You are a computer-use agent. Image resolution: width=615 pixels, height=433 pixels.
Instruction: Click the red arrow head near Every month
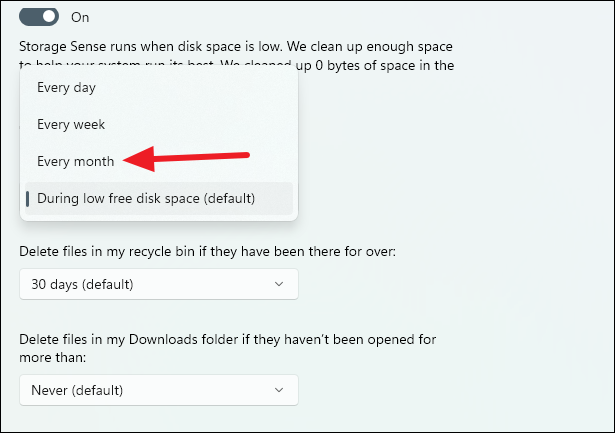click(x=135, y=160)
